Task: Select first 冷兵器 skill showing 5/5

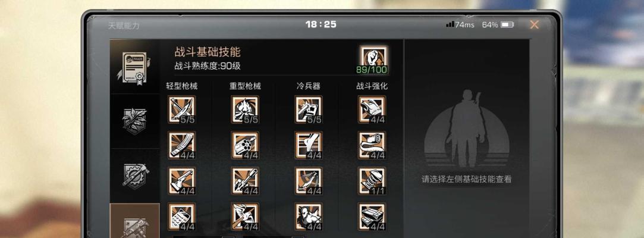Action: tap(309, 109)
